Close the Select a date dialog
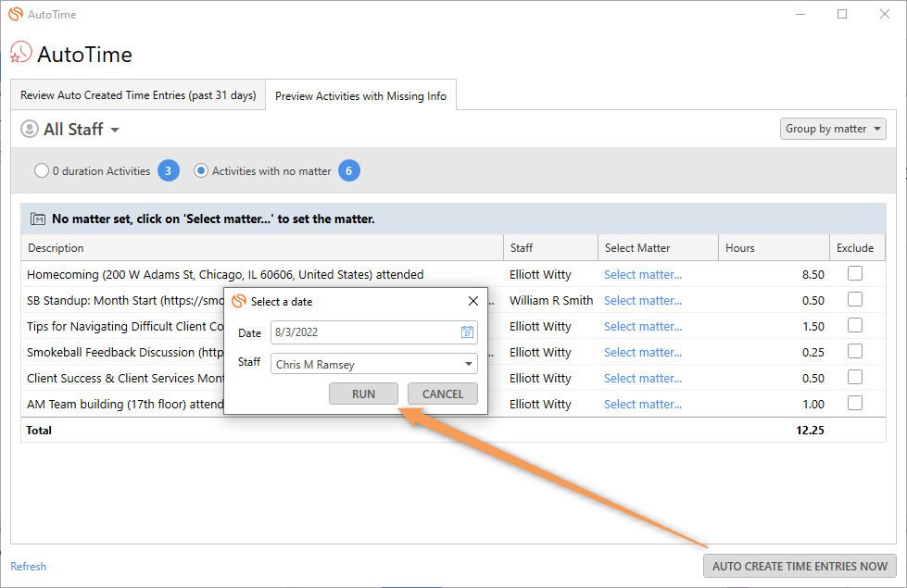 click(x=473, y=301)
